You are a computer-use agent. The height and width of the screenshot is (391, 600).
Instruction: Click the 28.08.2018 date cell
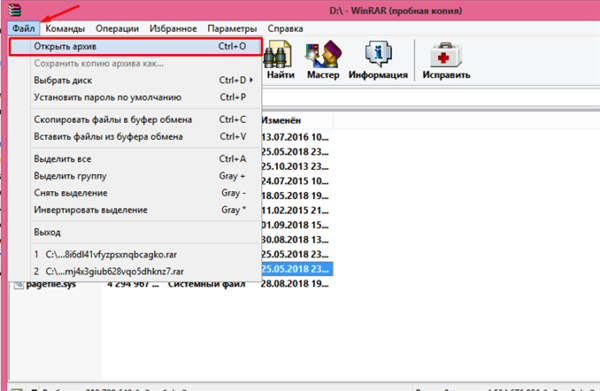click(295, 284)
